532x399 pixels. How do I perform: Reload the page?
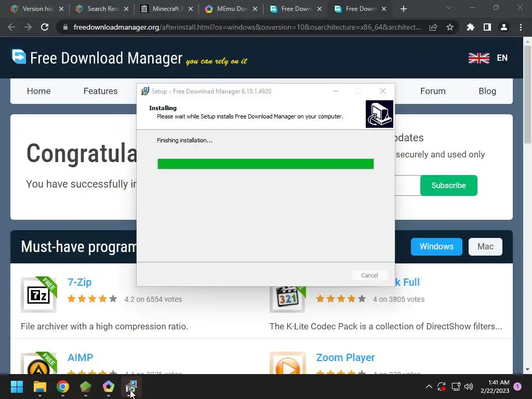(45, 27)
